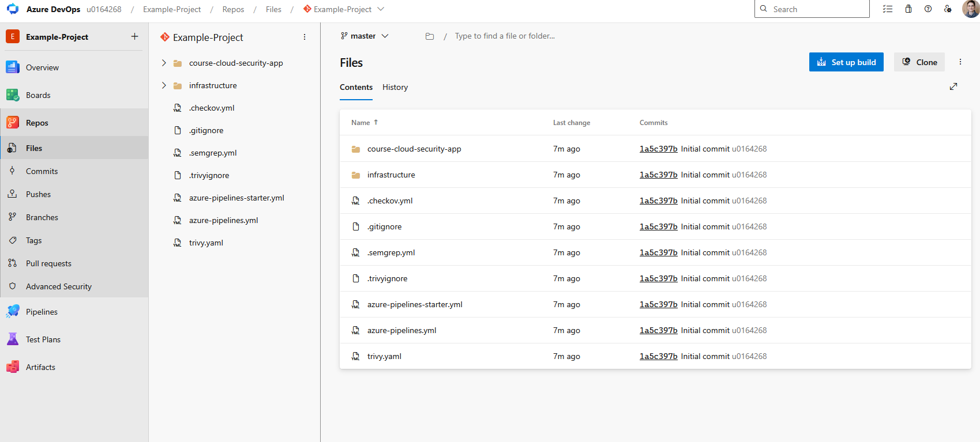The height and width of the screenshot is (442, 980).
Task: Open commit 1a5c397b link for .gitignore row
Action: tap(658, 226)
